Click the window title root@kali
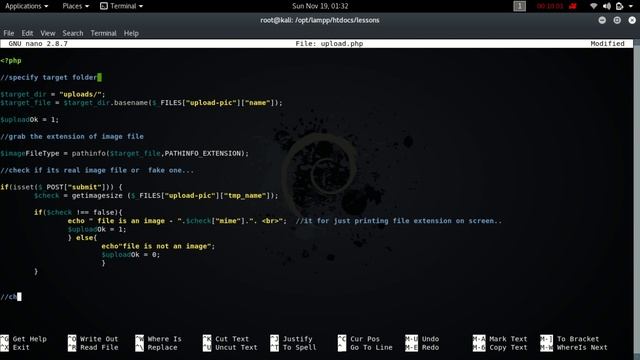This screenshot has height=360, width=640. pyautogui.click(x=320, y=20)
